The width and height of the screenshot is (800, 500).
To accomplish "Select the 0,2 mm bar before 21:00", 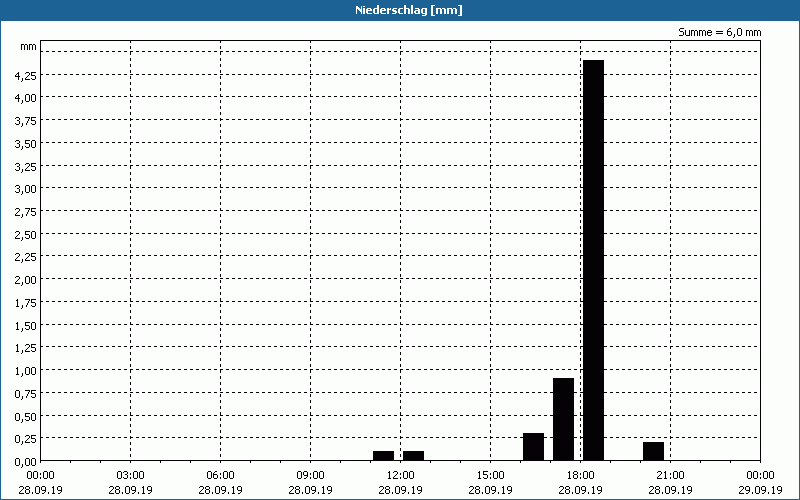I will 654,452.
